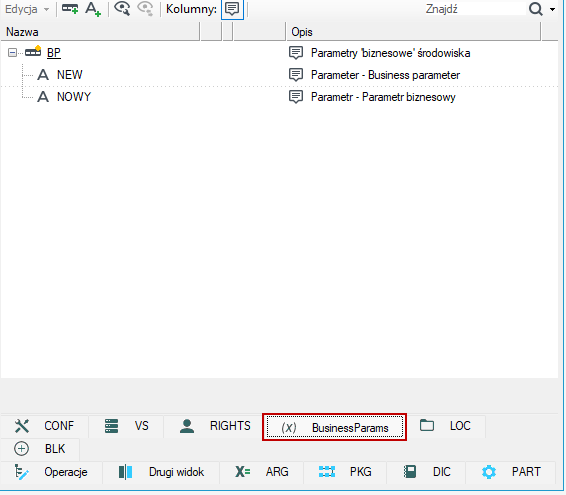Image resolution: width=566 pixels, height=495 pixels.
Task: Open the Edycja dropdown menu
Action: [27, 9]
